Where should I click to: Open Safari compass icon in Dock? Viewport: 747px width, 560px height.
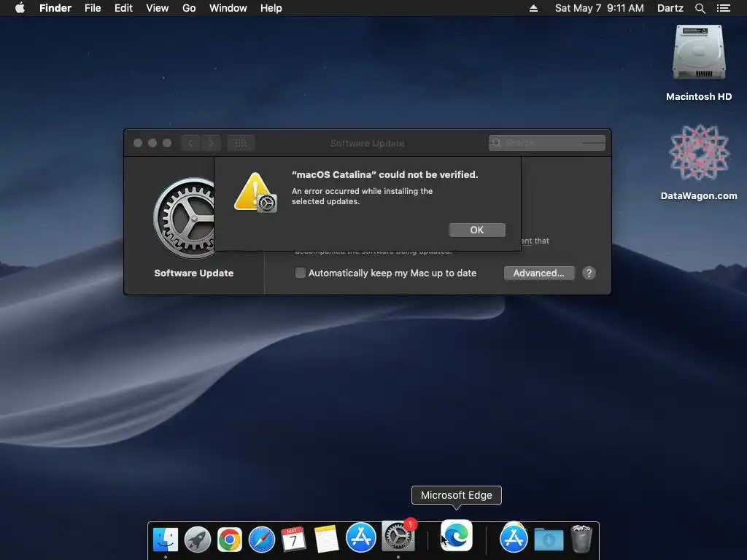coord(262,540)
